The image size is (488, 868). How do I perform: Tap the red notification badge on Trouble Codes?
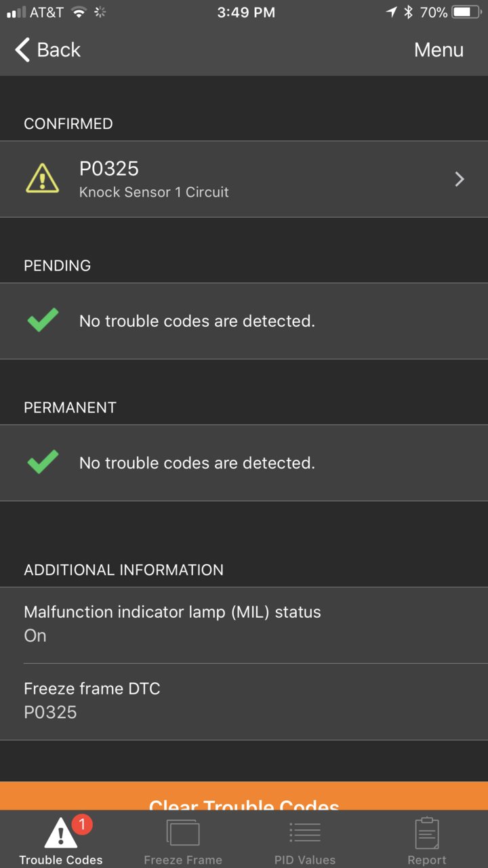82,825
